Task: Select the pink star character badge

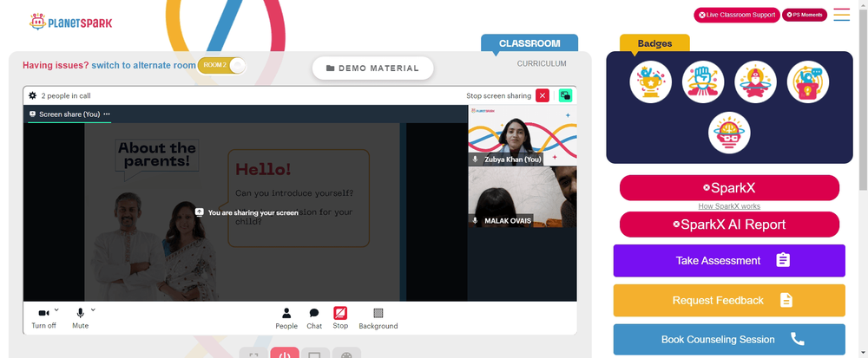Action: coord(755,81)
